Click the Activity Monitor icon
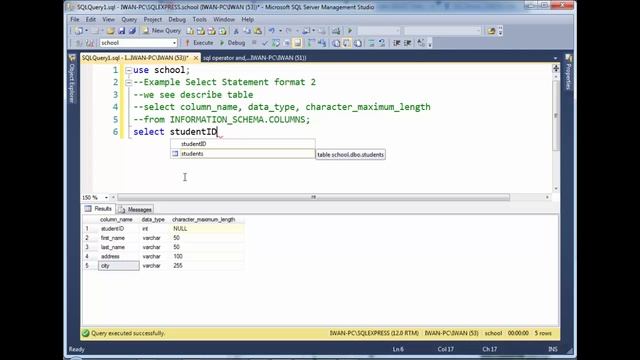640x360 pixels. pyautogui.click(x=336, y=31)
